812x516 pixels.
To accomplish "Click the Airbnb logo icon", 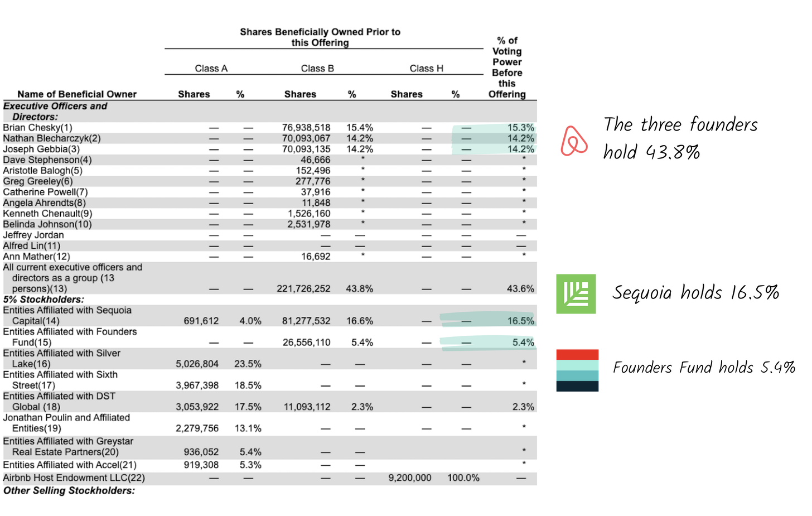I will click(x=574, y=141).
